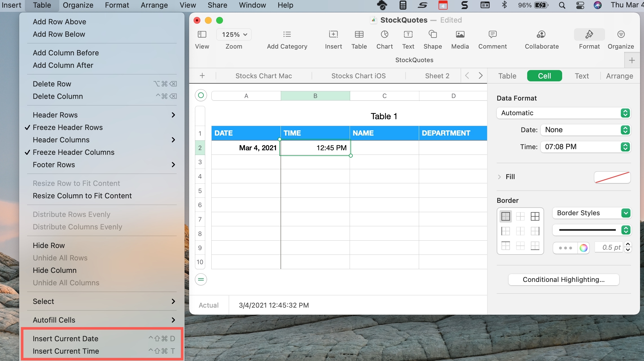Click the Siri menu bar icon
644x361 pixels.
pos(597,5)
